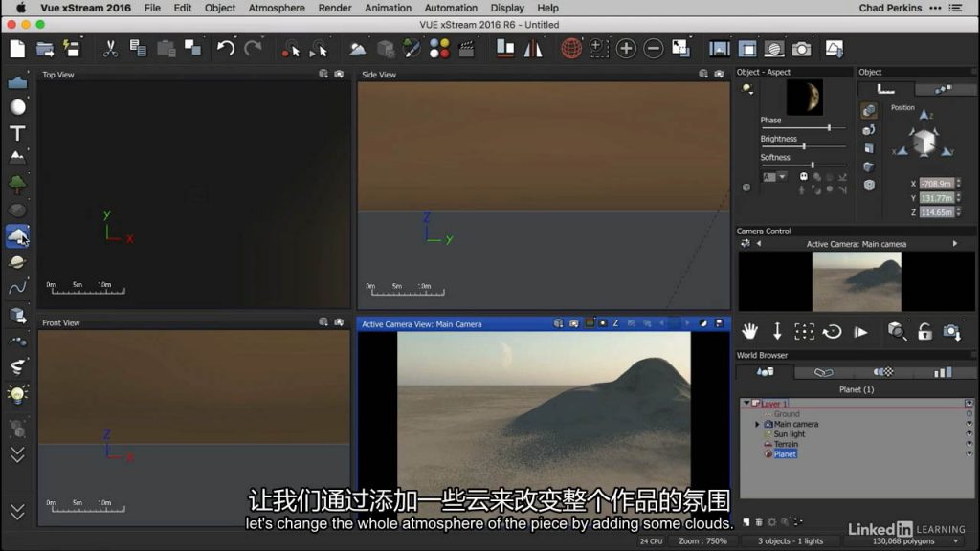This screenshot has height=551, width=980.
Task: Toggle visibility of the Ground row
Action: [969, 414]
